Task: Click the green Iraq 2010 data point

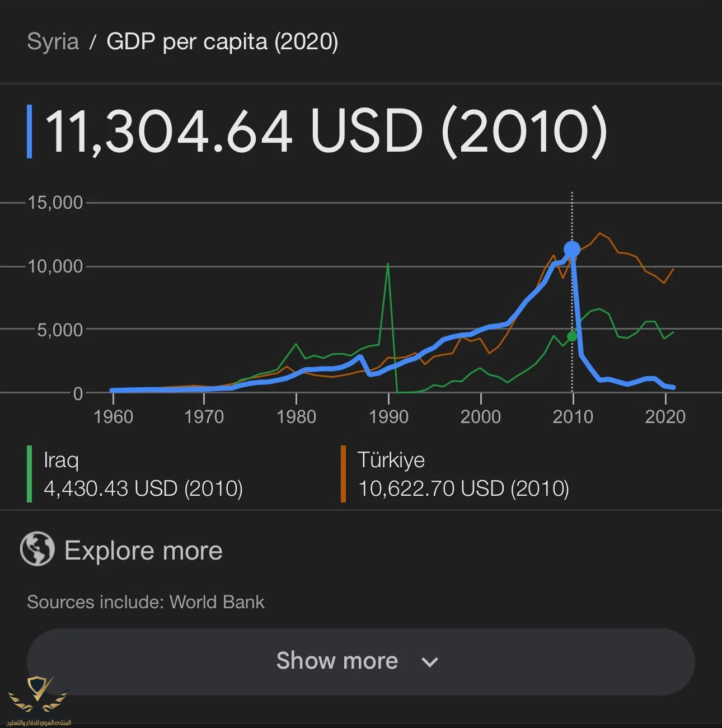Action: click(571, 336)
